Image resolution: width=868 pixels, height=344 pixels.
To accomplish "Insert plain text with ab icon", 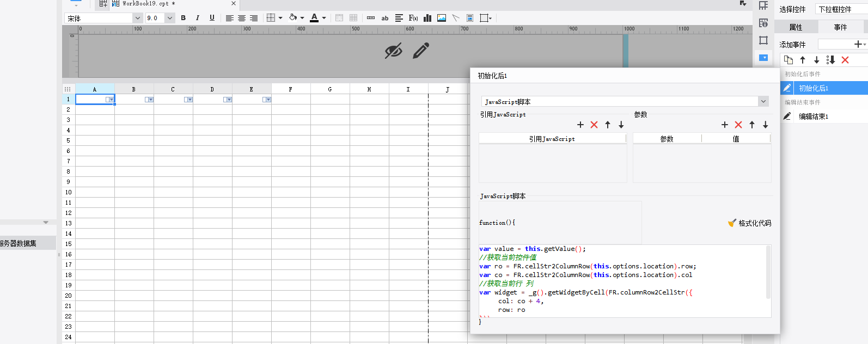I will (385, 18).
